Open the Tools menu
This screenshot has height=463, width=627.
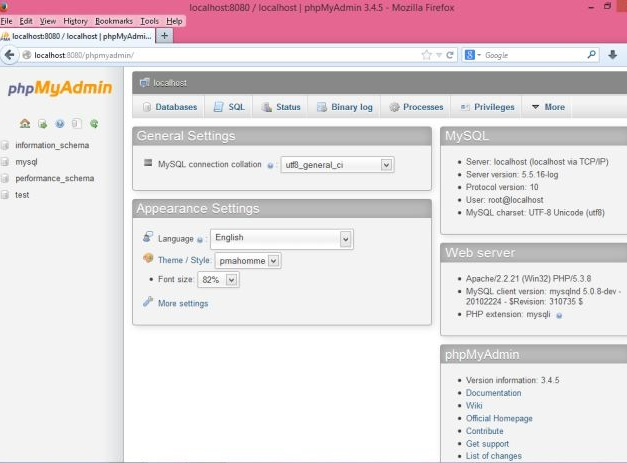[149, 21]
